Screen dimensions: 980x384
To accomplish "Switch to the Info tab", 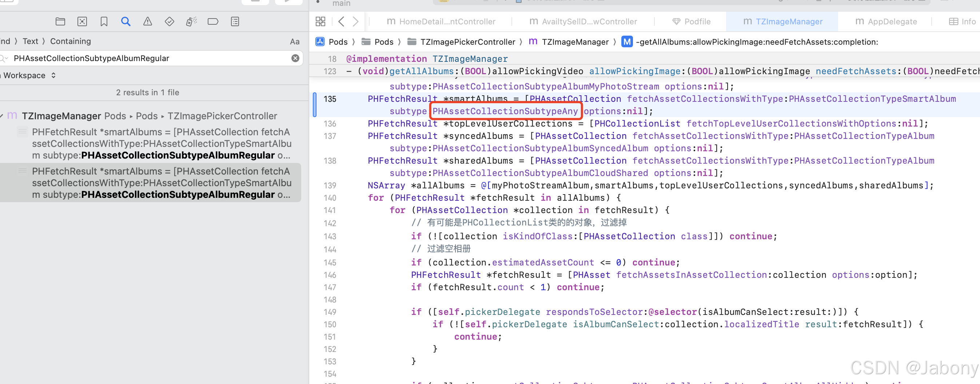I will click(x=963, y=22).
